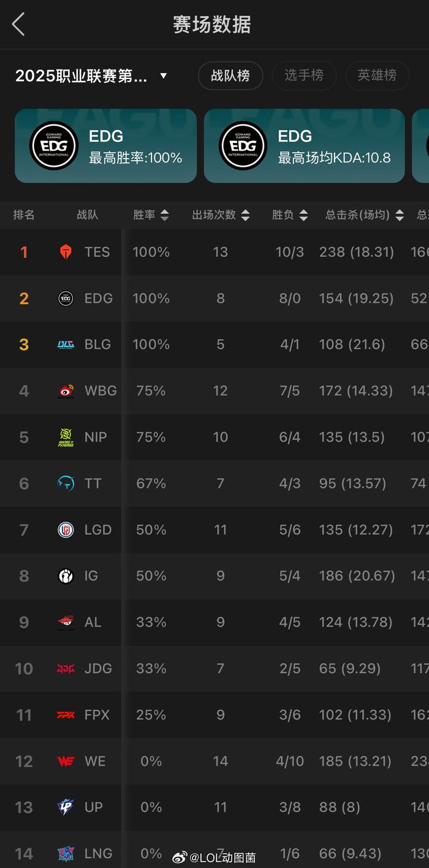Open the 2025职业联赛 season dropdown
Viewport: 429px width, 868px height.
(163, 76)
